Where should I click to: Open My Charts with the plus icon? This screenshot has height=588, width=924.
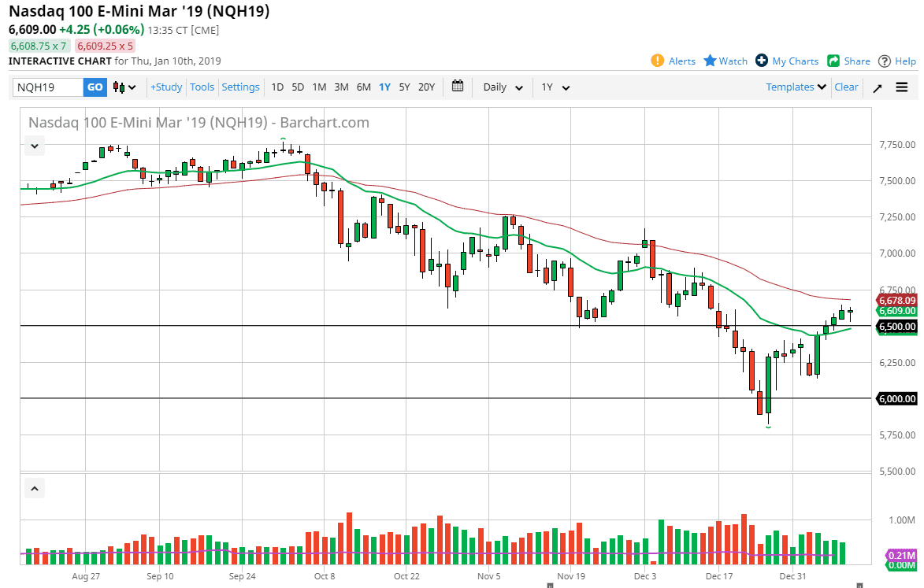tap(761, 61)
